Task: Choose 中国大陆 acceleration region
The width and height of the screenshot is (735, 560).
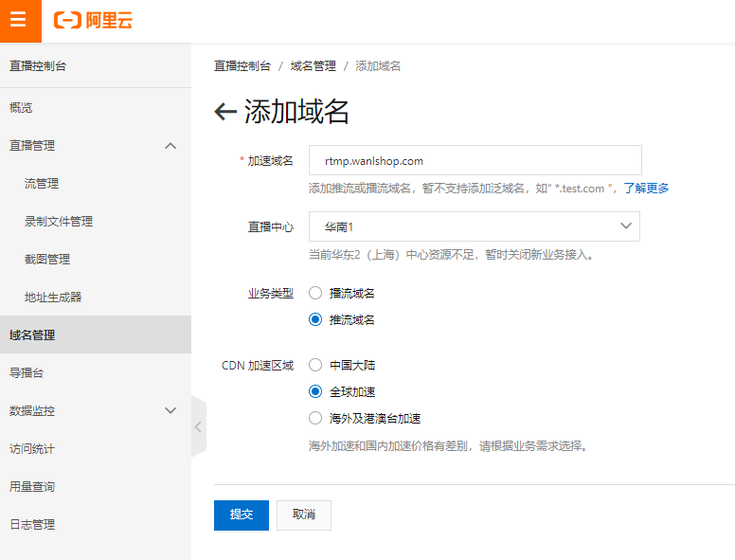Action: (315, 366)
